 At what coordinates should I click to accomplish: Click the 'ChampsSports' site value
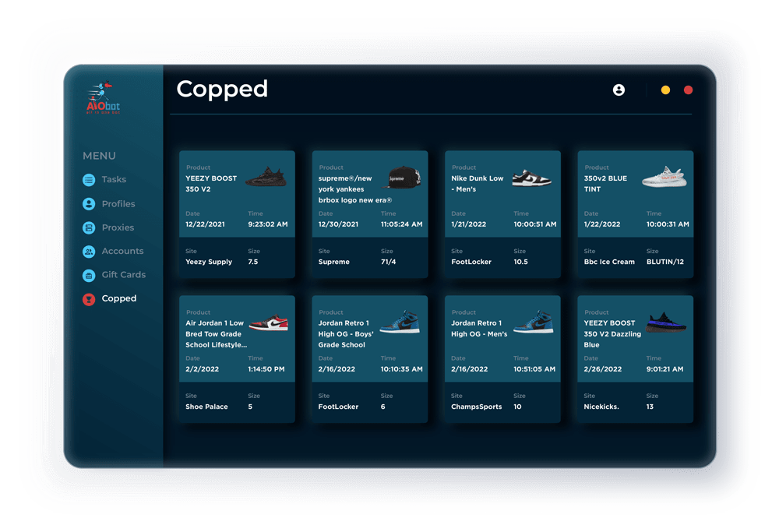pos(477,407)
